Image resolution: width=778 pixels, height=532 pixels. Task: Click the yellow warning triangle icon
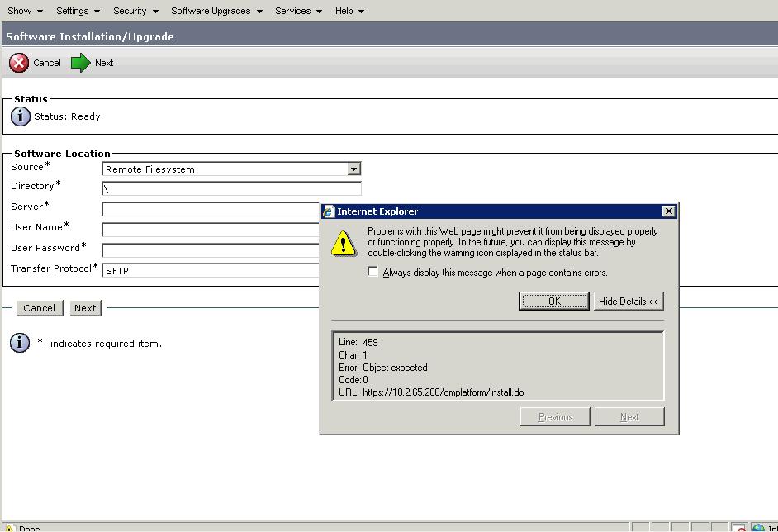pos(344,244)
